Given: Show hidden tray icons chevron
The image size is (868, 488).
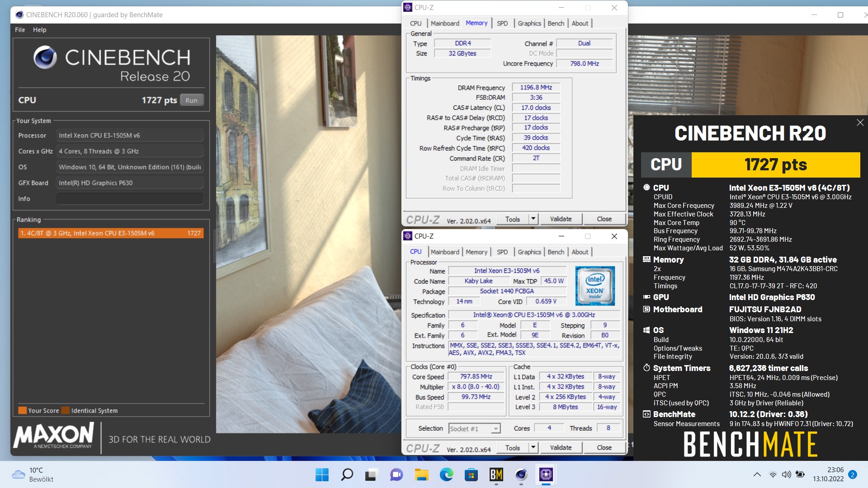Looking at the screenshot, I should (x=757, y=474).
